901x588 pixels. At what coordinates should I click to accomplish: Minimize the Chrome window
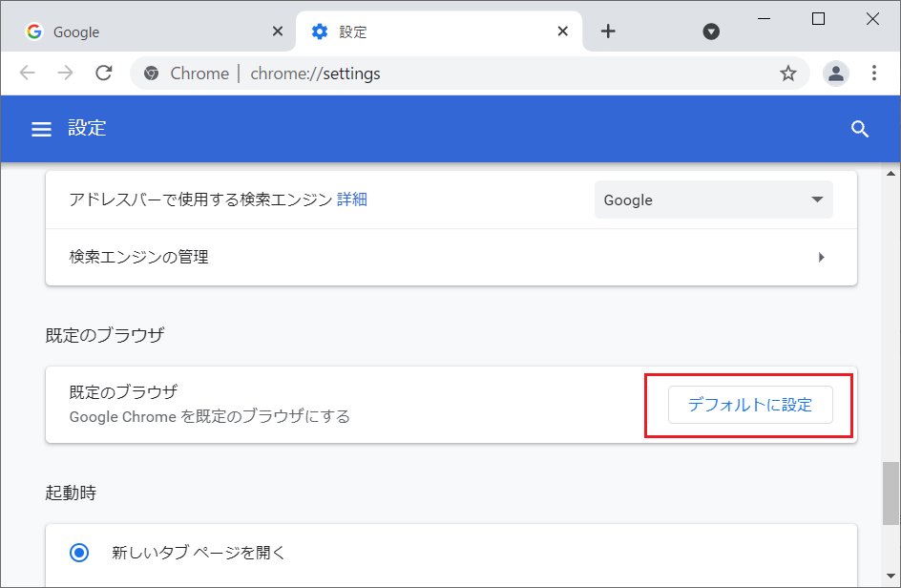[x=764, y=19]
